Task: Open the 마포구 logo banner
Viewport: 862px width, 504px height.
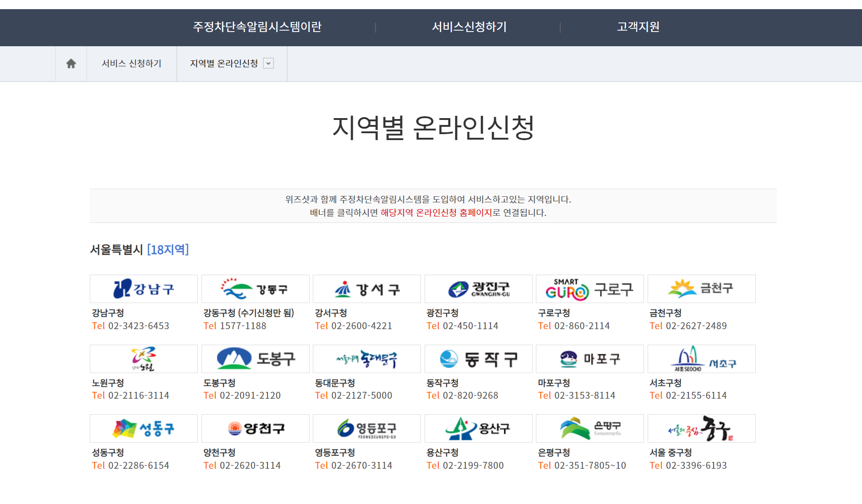Action: pyautogui.click(x=590, y=359)
